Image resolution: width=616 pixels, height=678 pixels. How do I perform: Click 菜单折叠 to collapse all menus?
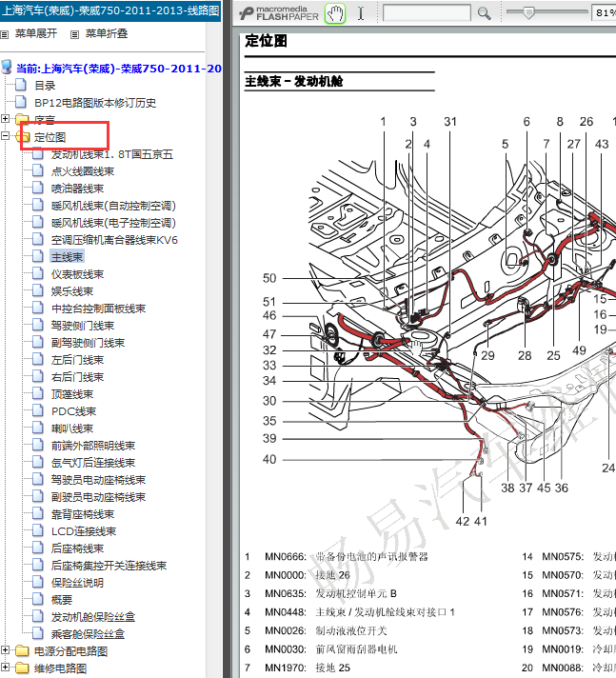(x=107, y=33)
